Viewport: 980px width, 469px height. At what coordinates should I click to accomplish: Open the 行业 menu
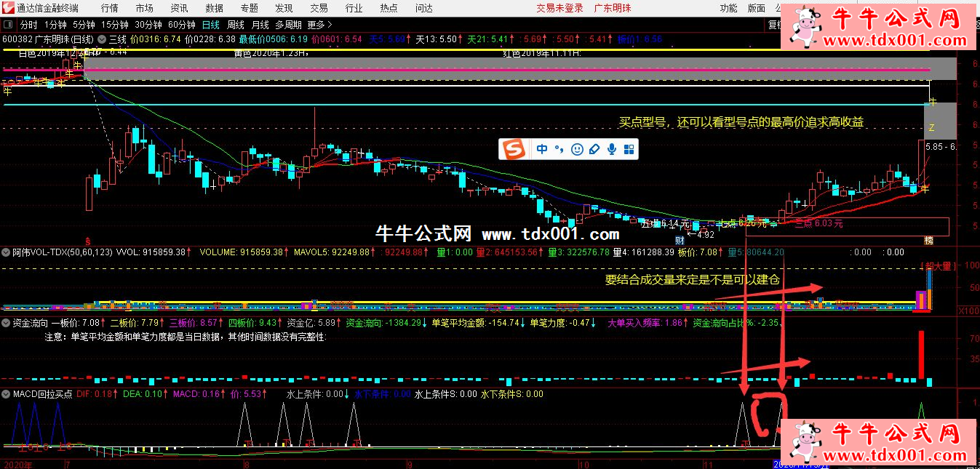click(x=354, y=8)
